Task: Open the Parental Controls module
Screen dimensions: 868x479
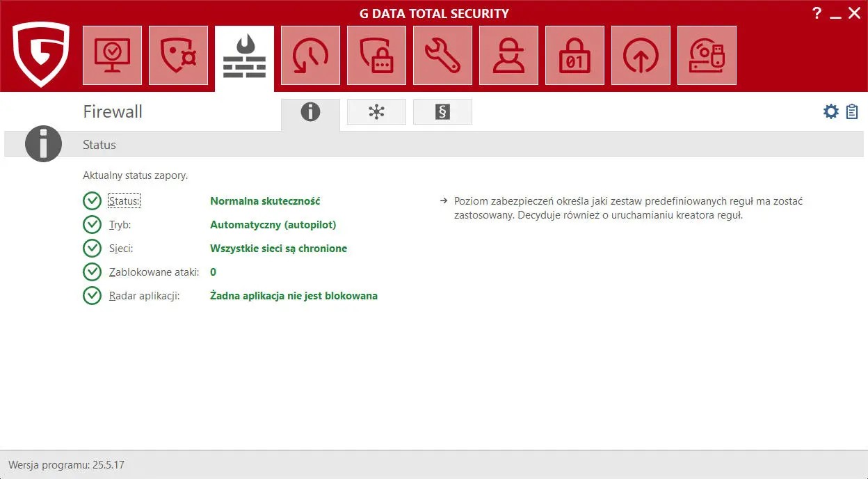Action: point(508,55)
